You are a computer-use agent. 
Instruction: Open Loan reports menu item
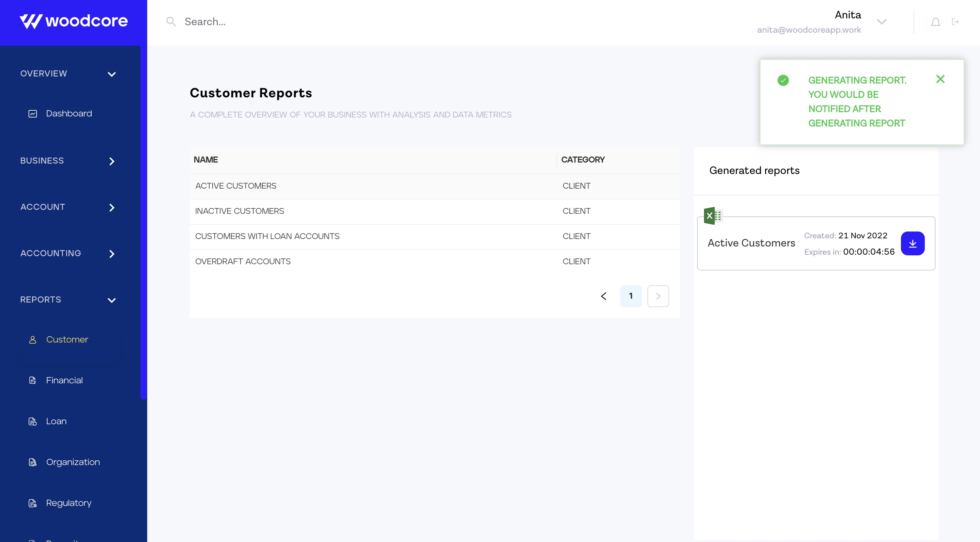tap(56, 421)
